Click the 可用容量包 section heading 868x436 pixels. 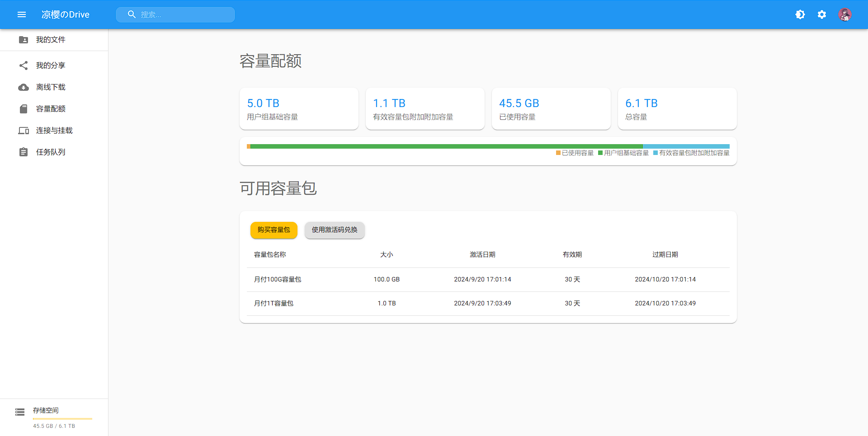[x=278, y=188]
